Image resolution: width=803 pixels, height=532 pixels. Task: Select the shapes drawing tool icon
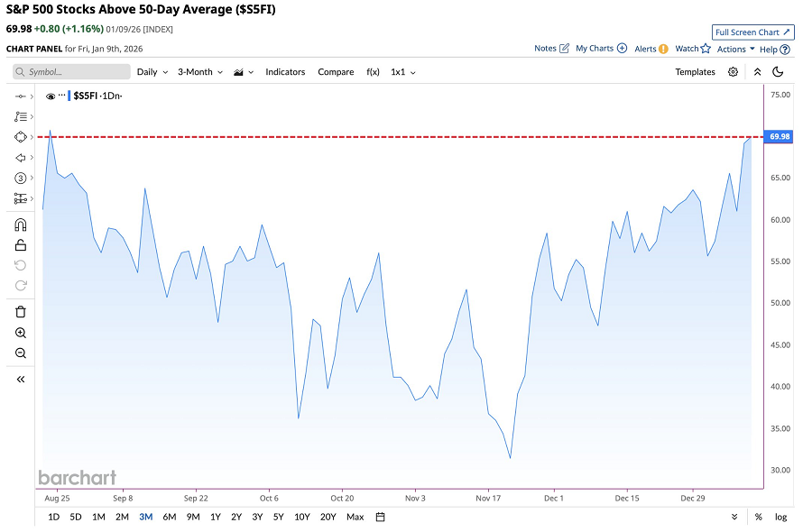(21, 137)
